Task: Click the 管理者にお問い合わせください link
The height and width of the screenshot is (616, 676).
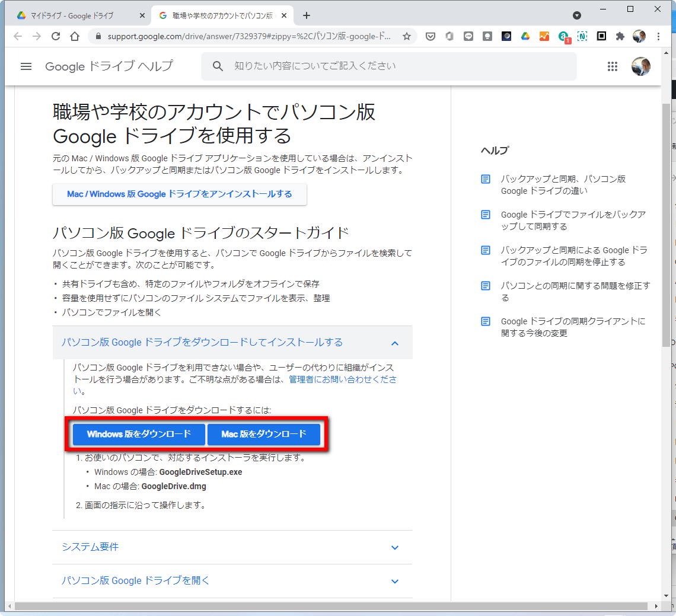Action: 343,380
